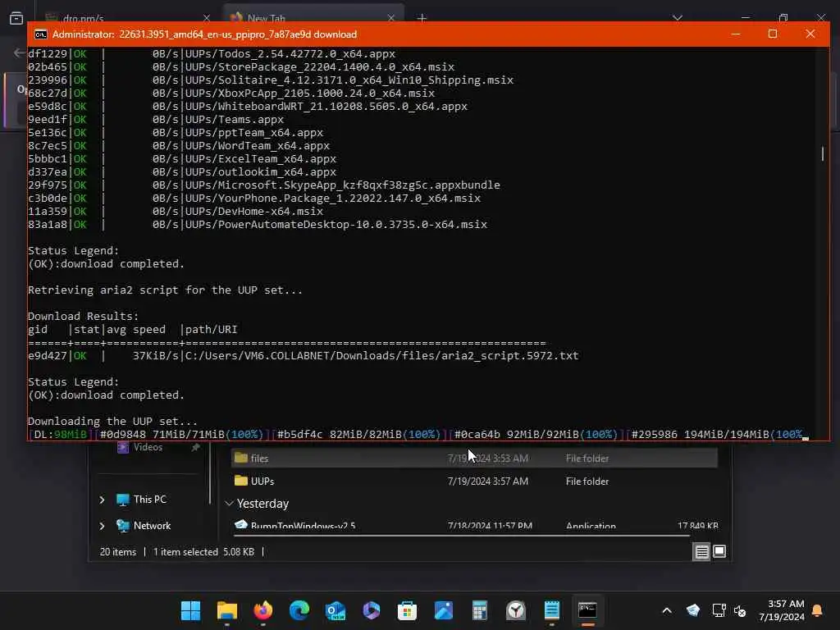Open File Explorer from the taskbar

227,610
